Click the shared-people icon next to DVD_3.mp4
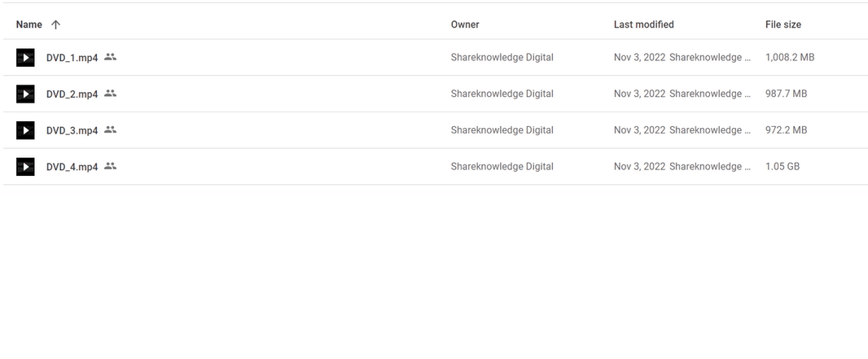The height and width of the screenshot is (359, 868). (x=111, y=129)
